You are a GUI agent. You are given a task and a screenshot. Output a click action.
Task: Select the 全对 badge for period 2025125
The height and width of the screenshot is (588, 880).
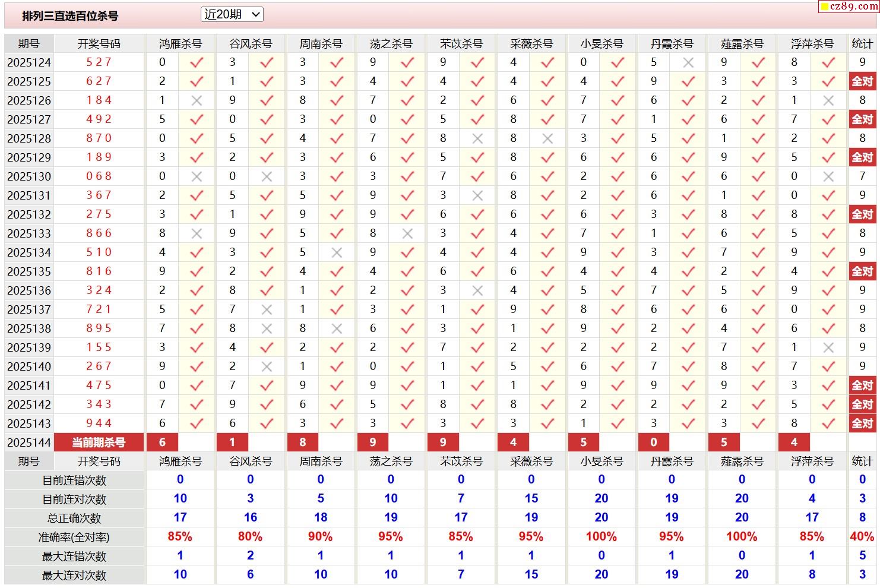pyautogui.click(x=862, y=81)
